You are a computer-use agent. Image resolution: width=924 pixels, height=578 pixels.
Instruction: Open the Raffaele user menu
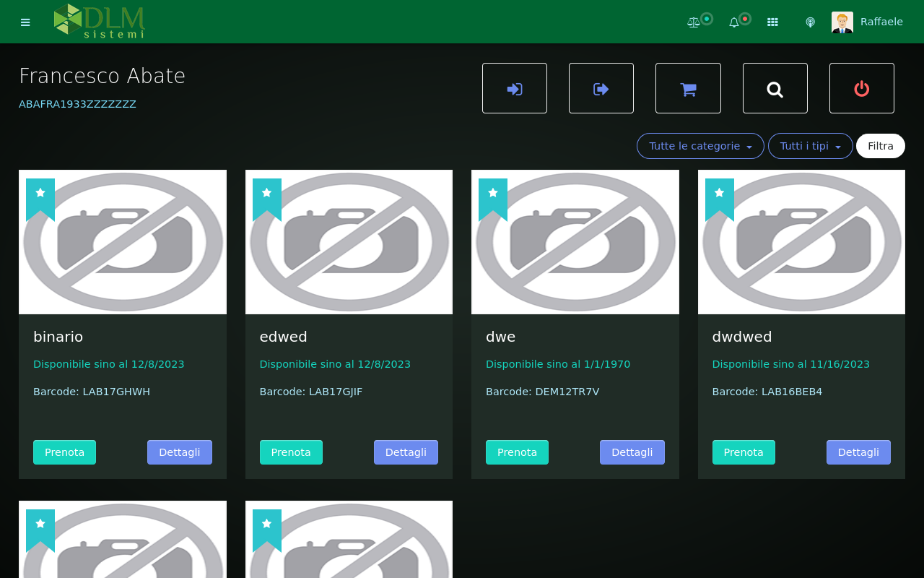click(x=868, y=22)
